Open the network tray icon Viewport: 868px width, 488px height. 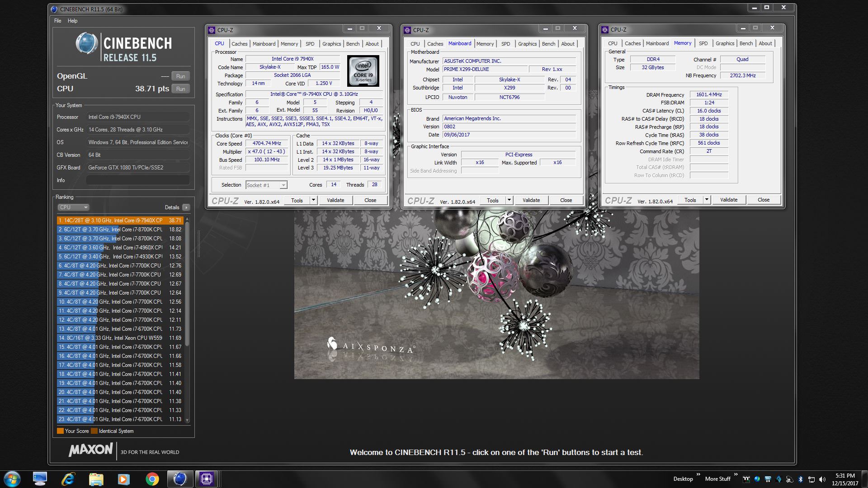tap(811, 479)
